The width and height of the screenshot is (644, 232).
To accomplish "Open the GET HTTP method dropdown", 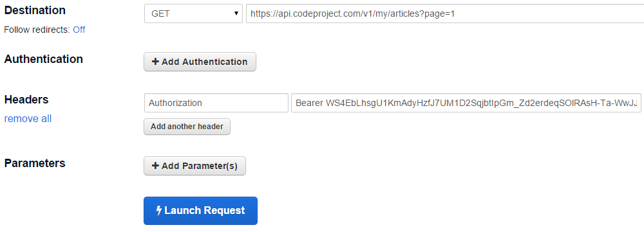I will click(x=193, y=13).
